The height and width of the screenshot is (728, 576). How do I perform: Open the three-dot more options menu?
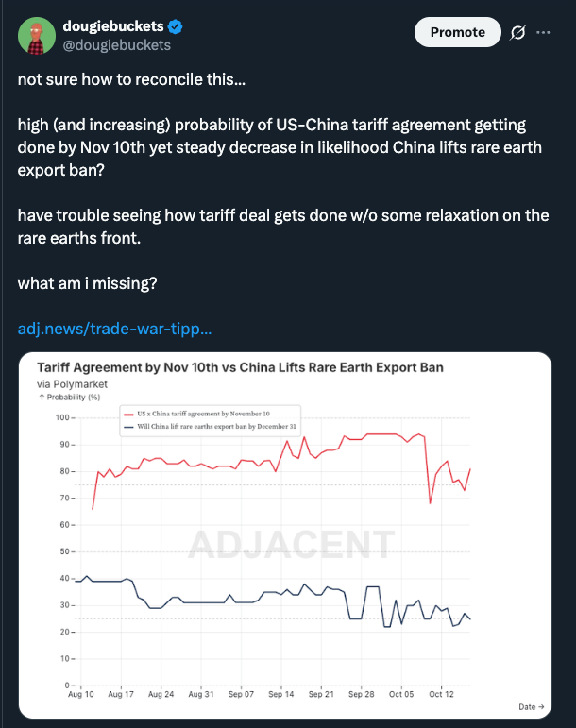click(543, 32)
